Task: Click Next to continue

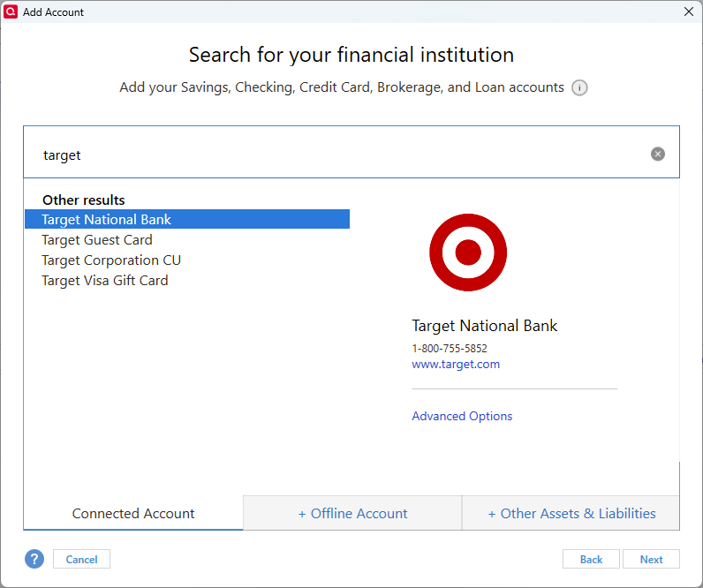Action: click(651, 560)
